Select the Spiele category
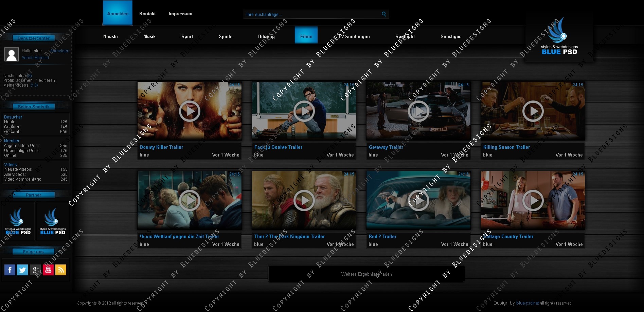 [226, 36]
